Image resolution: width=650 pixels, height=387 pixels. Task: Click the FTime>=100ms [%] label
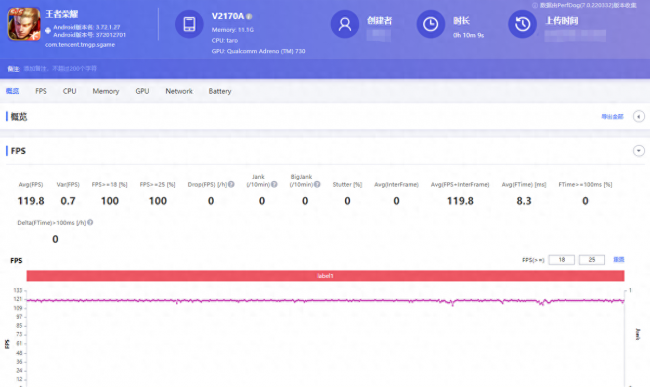coord(585,184)
